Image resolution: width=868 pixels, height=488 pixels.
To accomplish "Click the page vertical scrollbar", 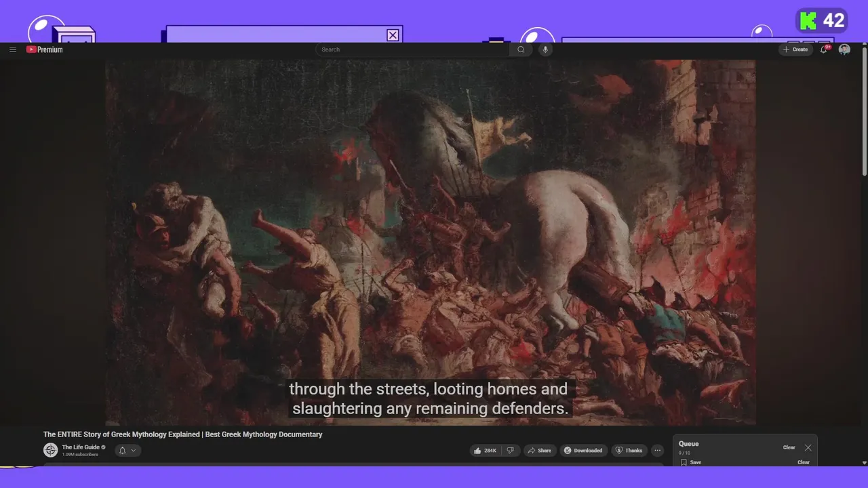I will click(864, 112).
